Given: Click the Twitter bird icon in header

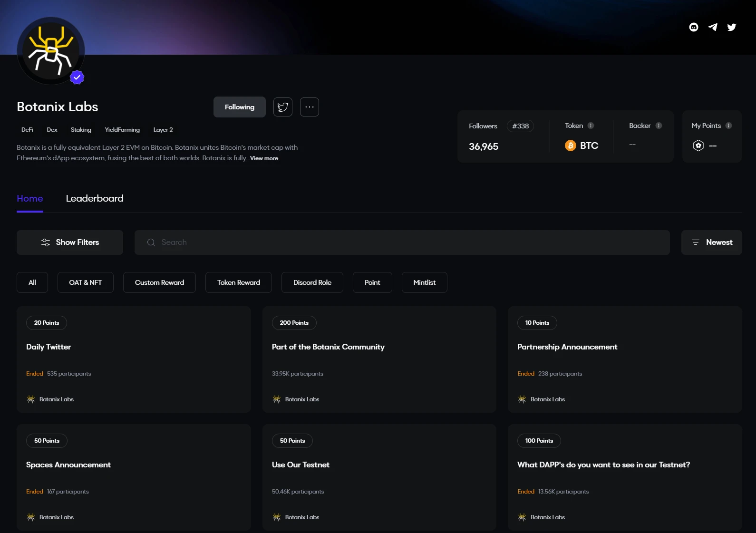Looking at the screenshot, I should click(x=732, y=27).
